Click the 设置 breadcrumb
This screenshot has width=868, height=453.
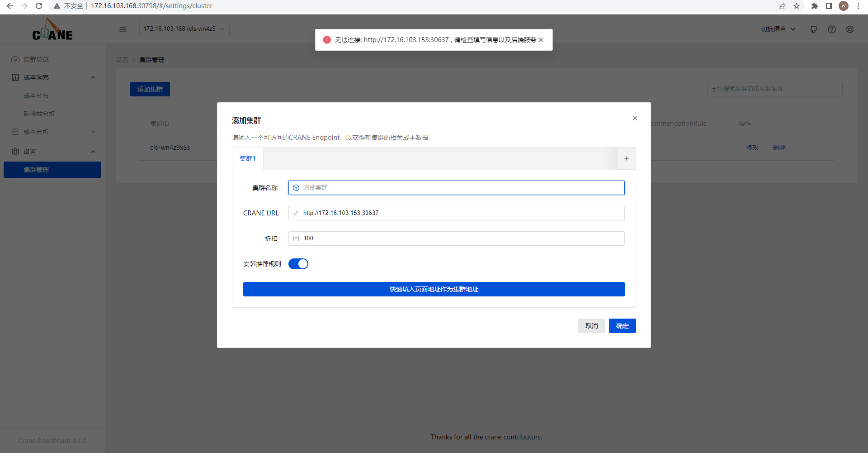[x=122, y=60]
